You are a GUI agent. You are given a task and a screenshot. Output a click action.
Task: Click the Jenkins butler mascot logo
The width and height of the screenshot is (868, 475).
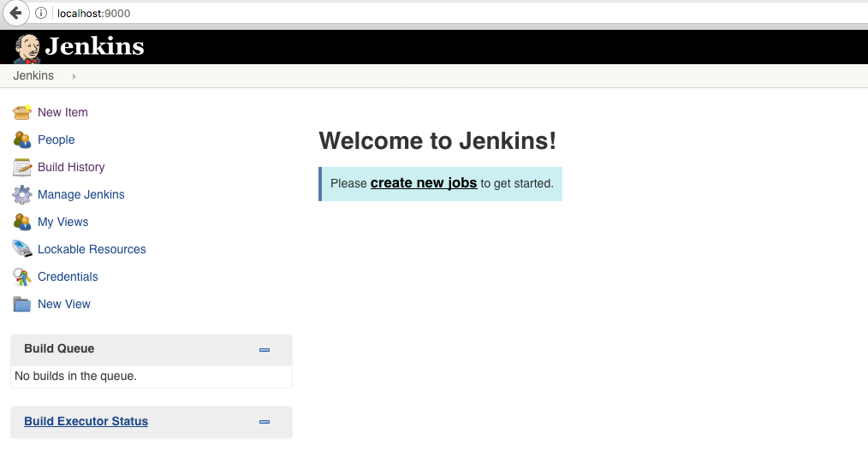tap(27, 48)
